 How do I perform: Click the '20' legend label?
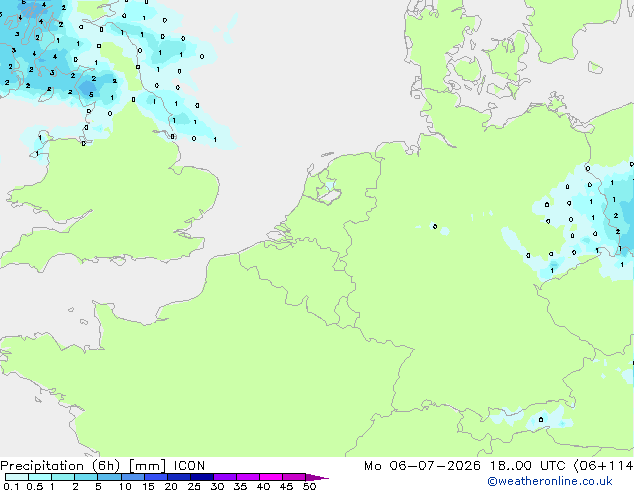[x=171, y=486]
